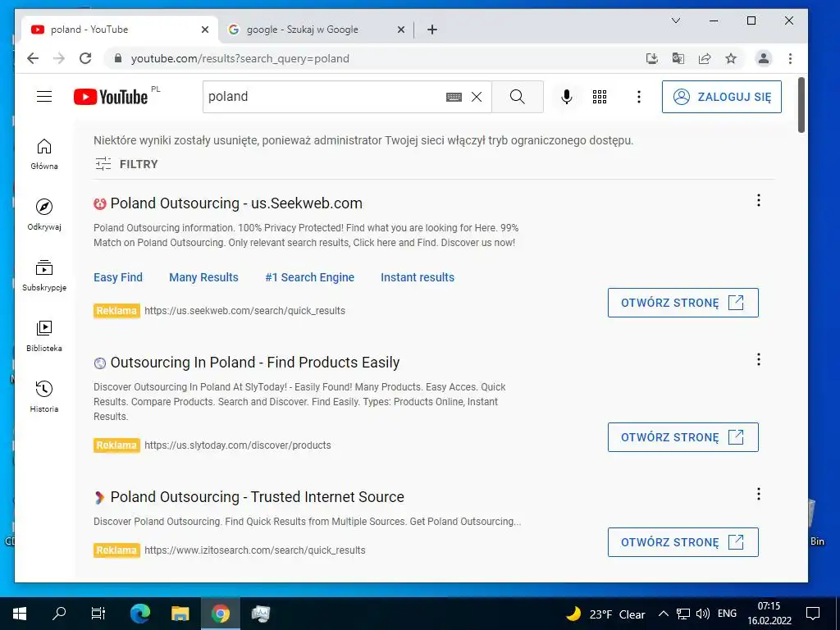Screen dimensions: 840x630
Task: Open the 'Easy Find' ad sitelink
Action: 118,277
